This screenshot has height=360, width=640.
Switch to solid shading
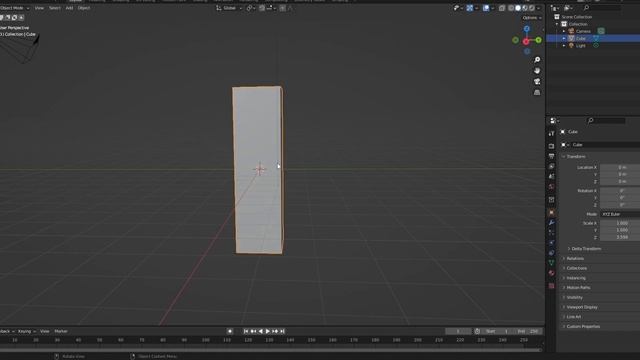[x=518, y=8]
